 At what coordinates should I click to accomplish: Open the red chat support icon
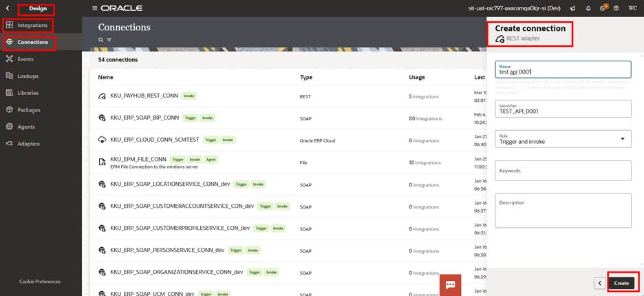click(450, 285)
